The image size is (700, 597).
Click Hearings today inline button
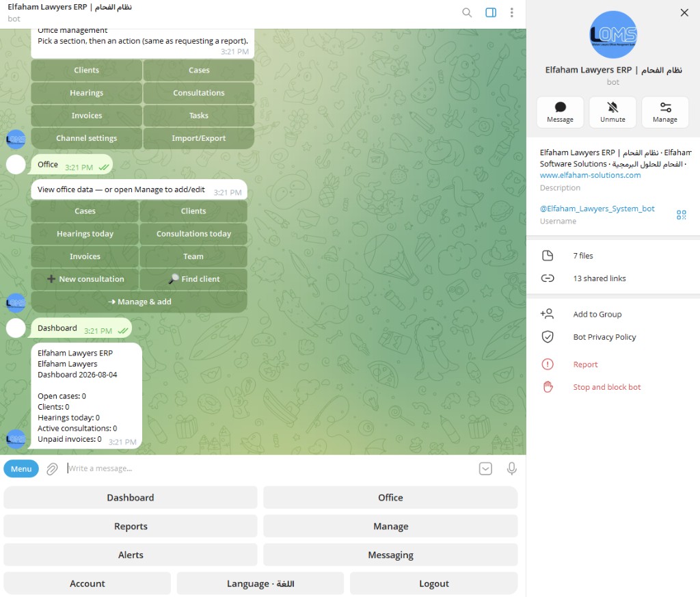click(x=85, y=233)
